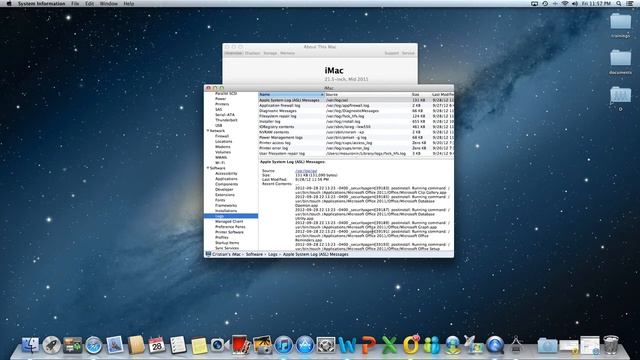Launch iTunes music note icon

[283, 345]
